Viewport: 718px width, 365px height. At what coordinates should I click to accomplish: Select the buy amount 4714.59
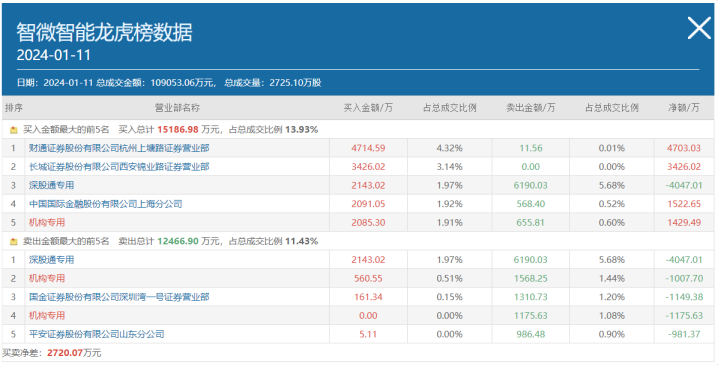368,148
